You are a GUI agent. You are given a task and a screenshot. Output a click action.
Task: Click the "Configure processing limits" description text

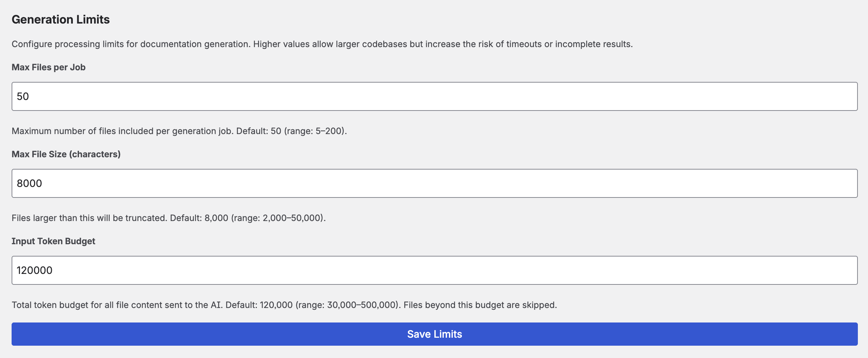pos(131,44)
